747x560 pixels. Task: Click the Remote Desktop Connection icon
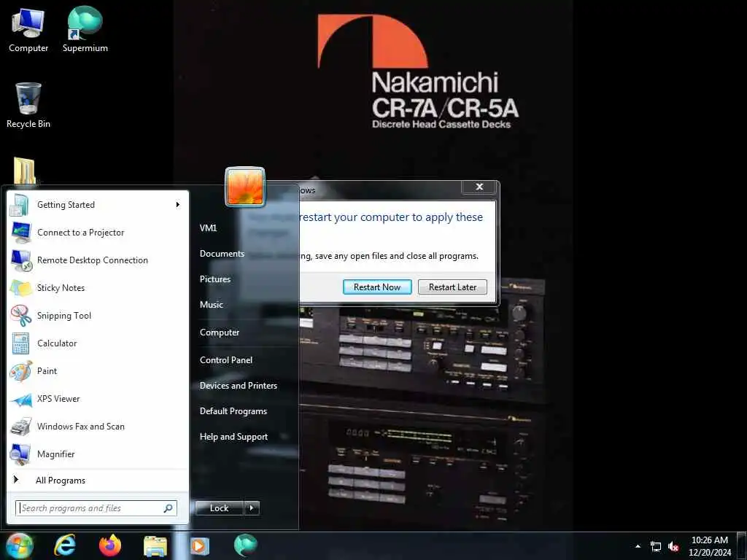pyautogui.click(x=21, y=260)
